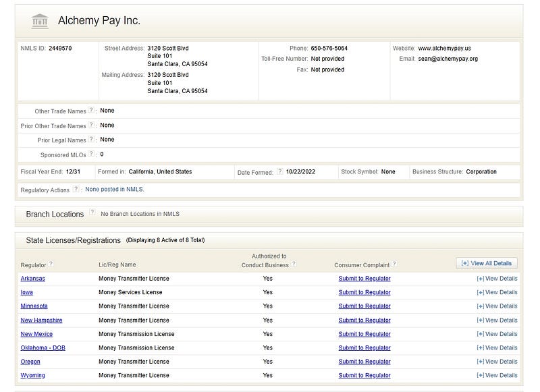Submit a complaint to the Minnesota regulator

pos(364,306)
